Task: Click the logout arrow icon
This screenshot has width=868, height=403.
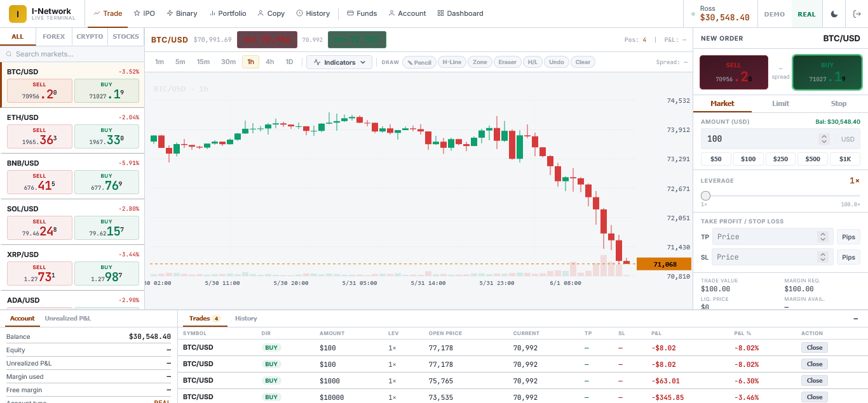Action: click(856, 14)
